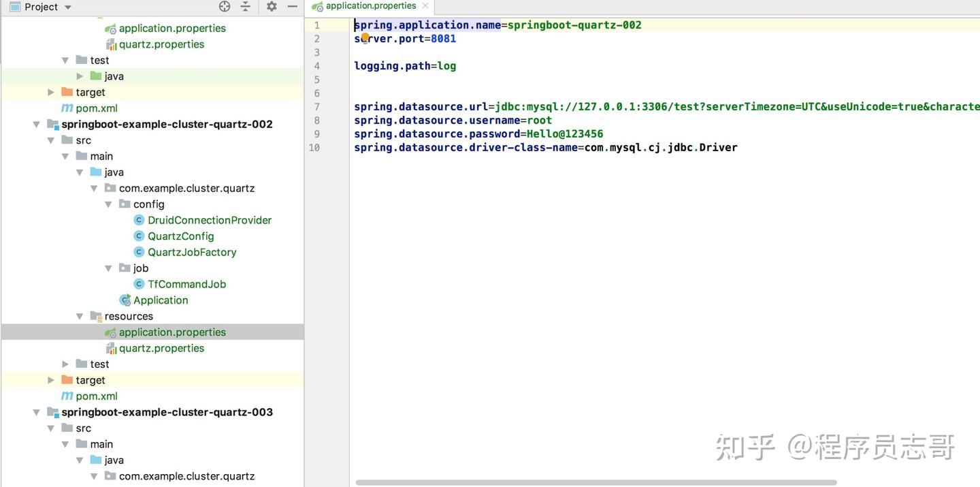This screenshot has height=487, width=980.
Task: Click com.mysql.cj.jdbc.Driver value
Action: tap(661, 148)
